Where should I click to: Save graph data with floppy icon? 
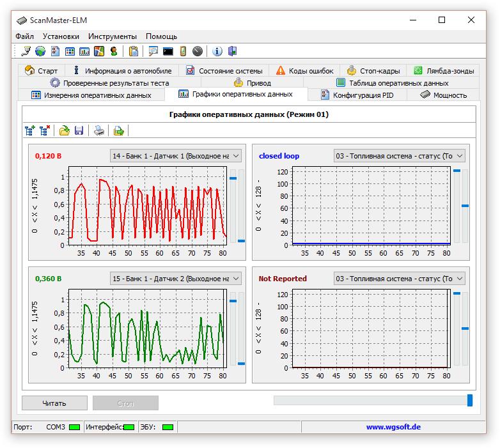pos(79,131)
